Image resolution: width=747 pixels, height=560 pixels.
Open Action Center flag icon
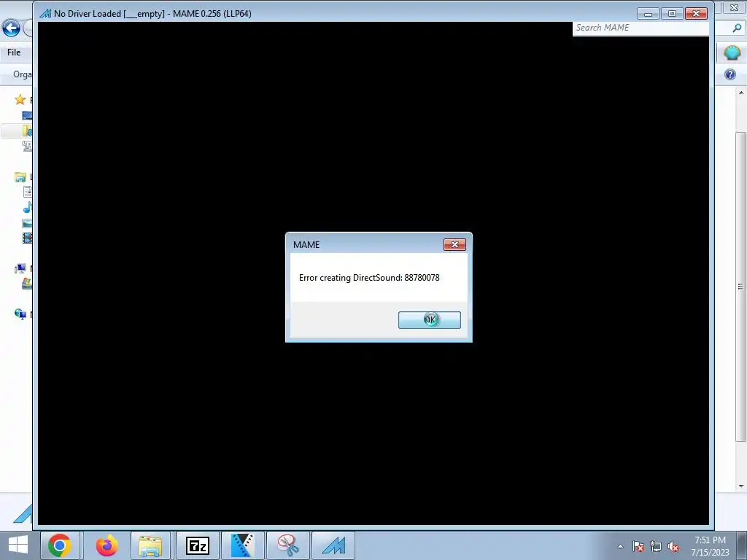[x=638, y=546]
